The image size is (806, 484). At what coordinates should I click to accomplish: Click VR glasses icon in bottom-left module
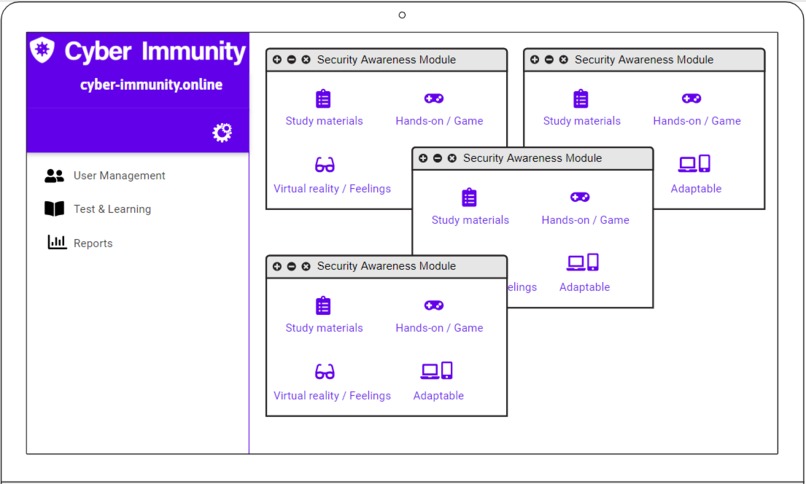(325, 371)
